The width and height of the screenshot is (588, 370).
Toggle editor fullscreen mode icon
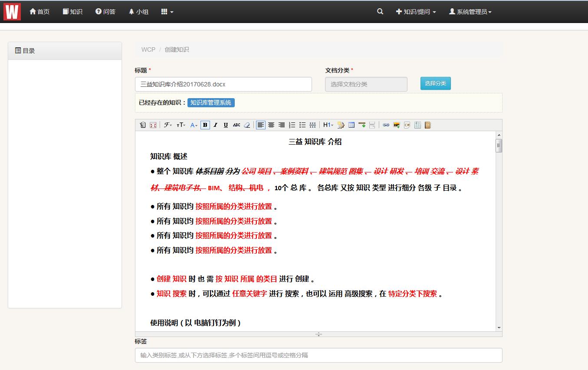tap(153, 125)
